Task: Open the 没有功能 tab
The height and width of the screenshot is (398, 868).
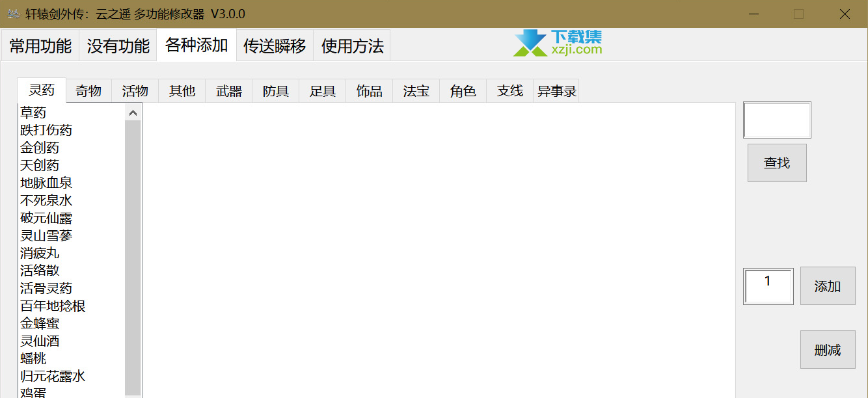Action: (118, 46)
